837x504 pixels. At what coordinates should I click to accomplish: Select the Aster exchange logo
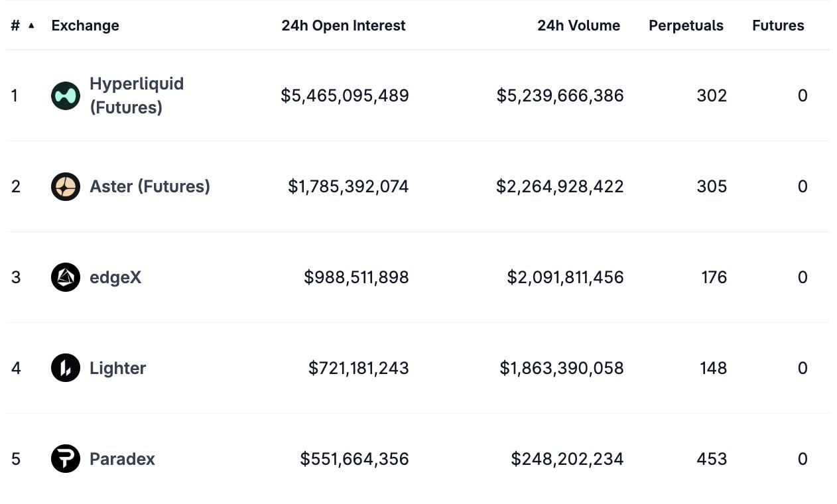coord(65,186)
